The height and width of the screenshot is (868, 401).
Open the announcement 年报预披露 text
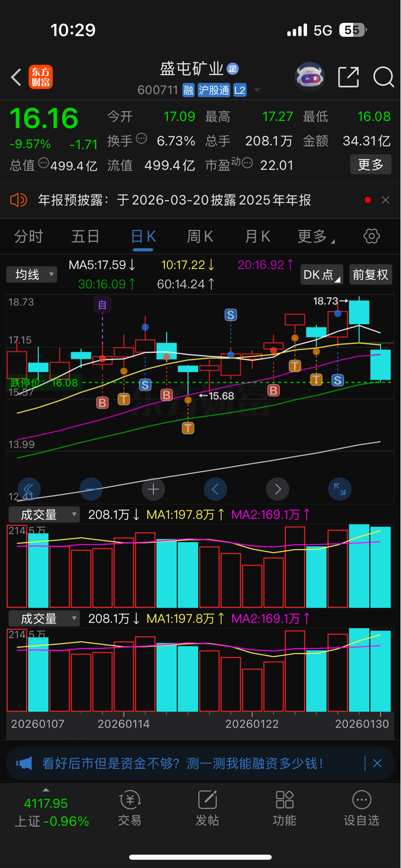175,200
